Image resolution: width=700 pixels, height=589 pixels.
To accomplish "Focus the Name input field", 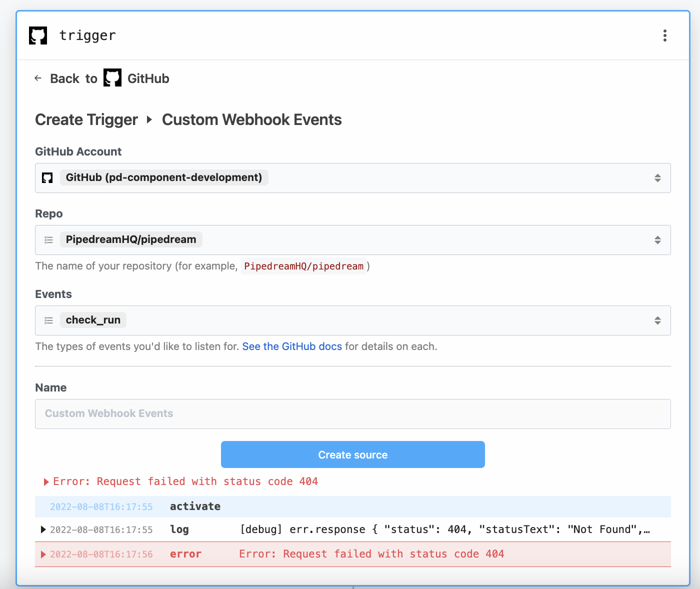I will tap(353, 414).
